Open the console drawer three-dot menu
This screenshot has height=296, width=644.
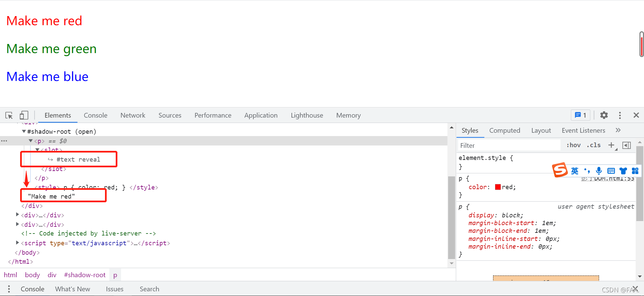click(x=9, y=289)
